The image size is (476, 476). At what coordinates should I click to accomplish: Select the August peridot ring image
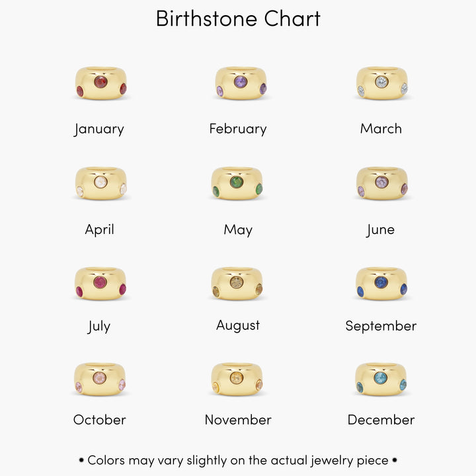237,284
